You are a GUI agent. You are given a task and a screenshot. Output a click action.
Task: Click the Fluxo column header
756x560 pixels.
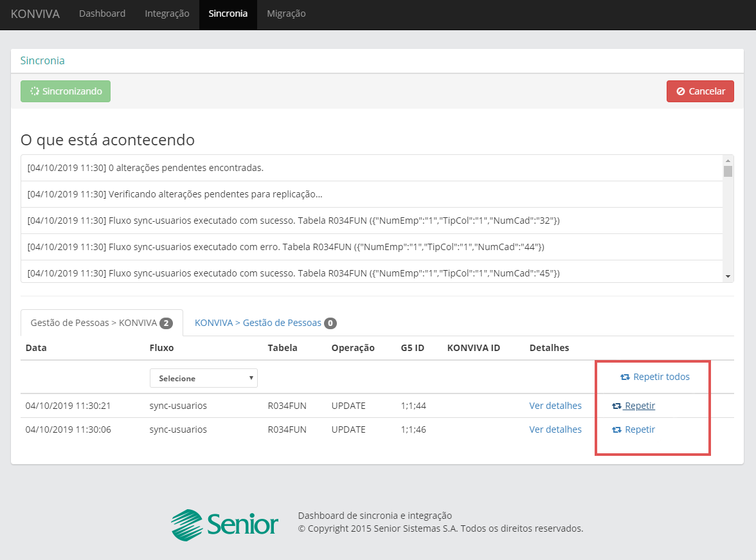coord(161,348)
